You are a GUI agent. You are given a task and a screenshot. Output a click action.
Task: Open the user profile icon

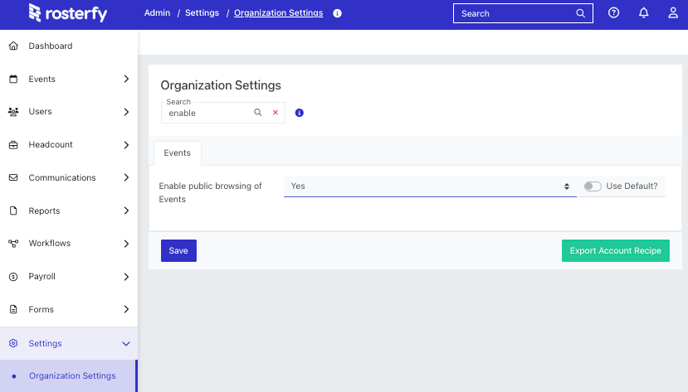[x=673, y=13]
